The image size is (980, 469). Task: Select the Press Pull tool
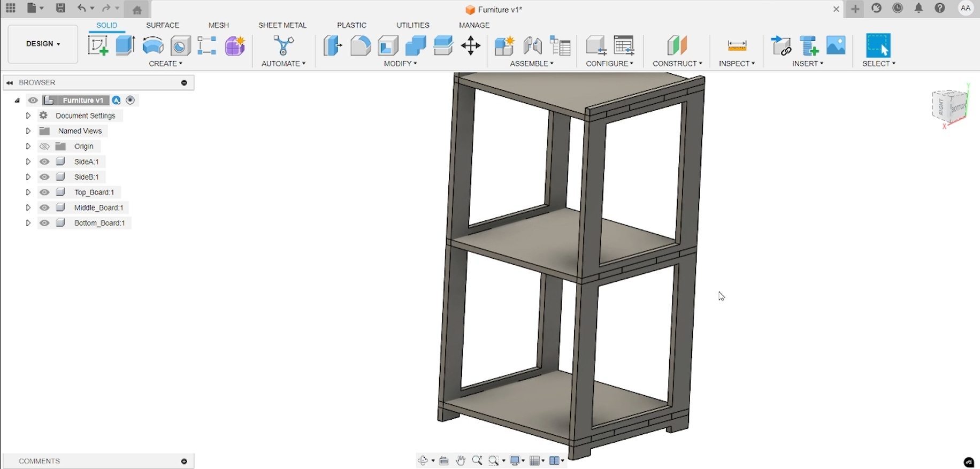[x=332, y=45]
